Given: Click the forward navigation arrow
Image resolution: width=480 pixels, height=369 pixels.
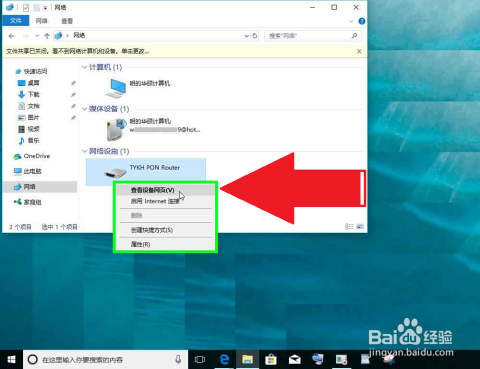Looking at the screenshot, I should pyautogui.click(x=26, y=36).
